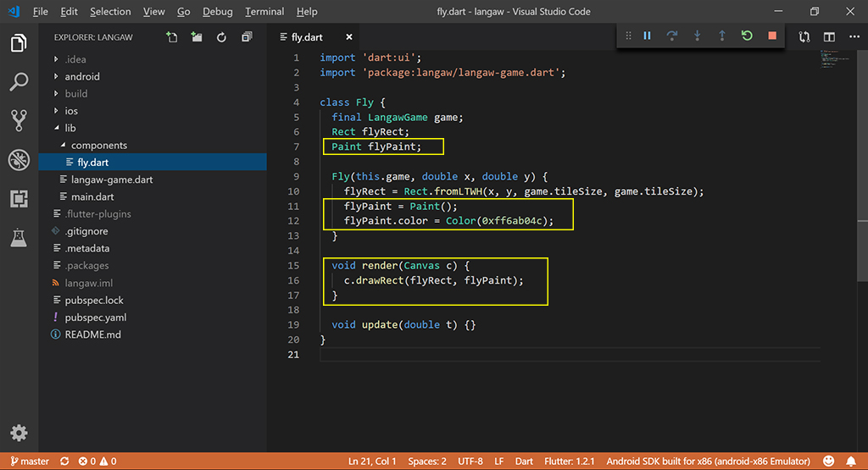Image resolution: width=868 pixels, height=470 pixels.
Task: Open the Debug view icon
Action: pos(19,159)
